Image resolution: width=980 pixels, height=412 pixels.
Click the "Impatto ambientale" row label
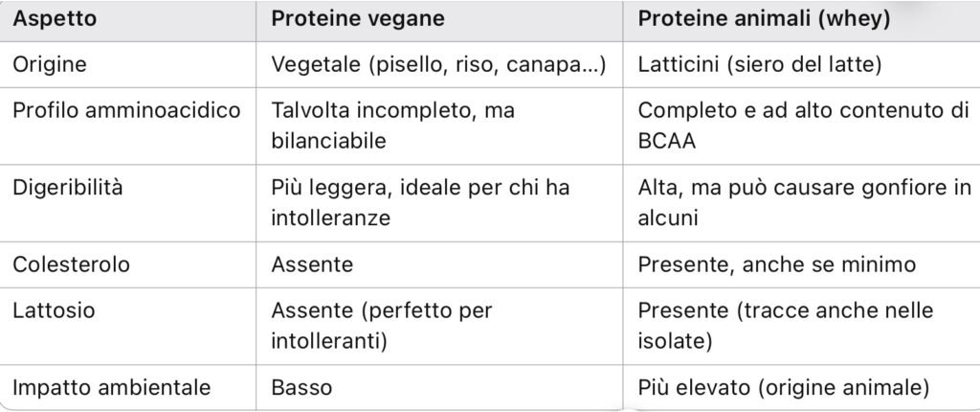click(x=111, y=387)
